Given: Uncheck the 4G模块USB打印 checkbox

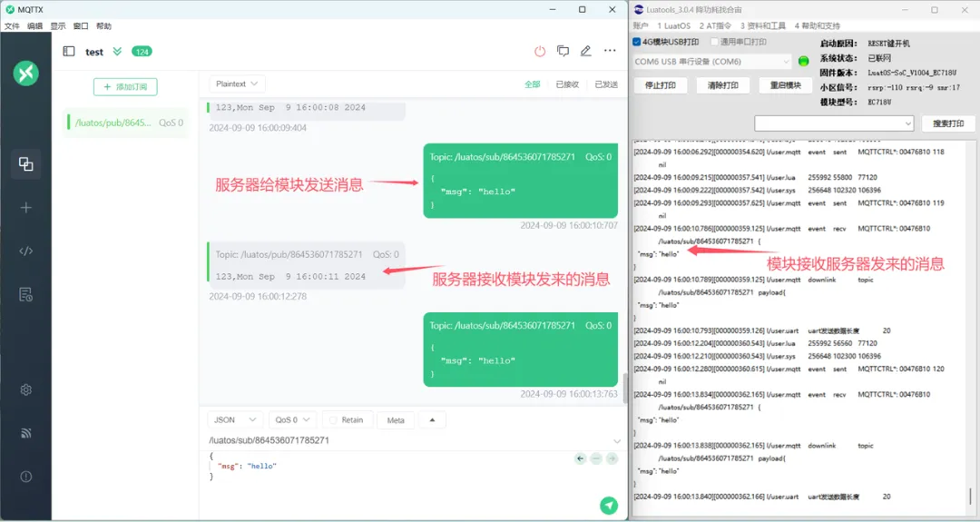Looking at the screenshot, I should click(637, 42).
